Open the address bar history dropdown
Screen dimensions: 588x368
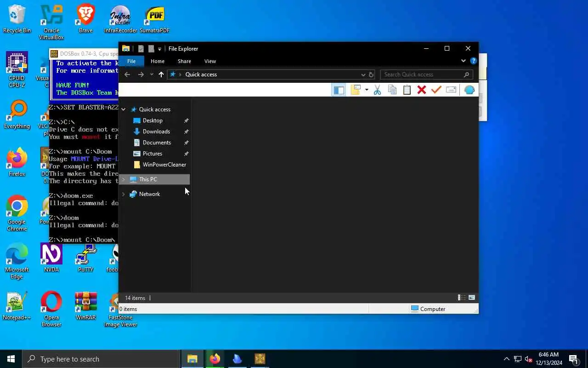pyautogui.click(x=363, y=75)
